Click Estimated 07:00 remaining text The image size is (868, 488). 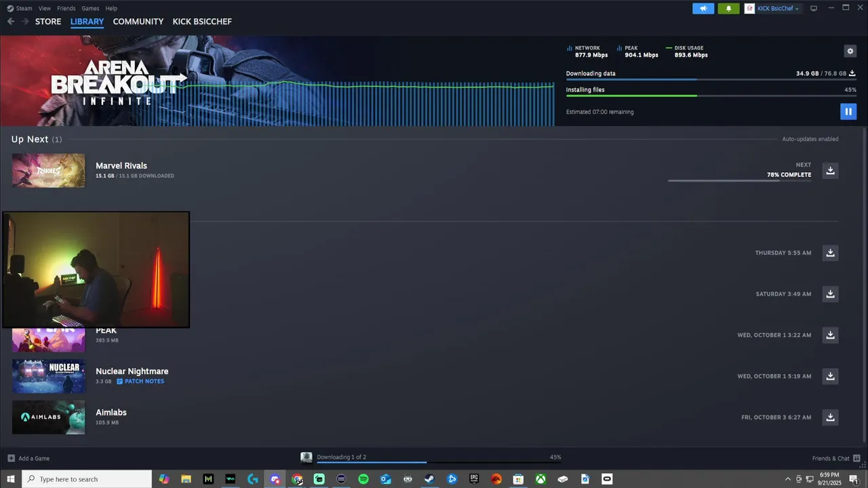[x=600, y=112]
